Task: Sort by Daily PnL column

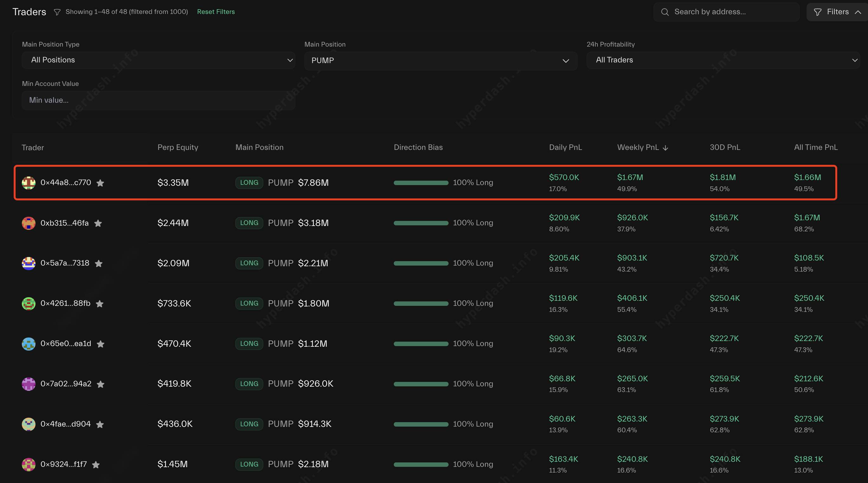Action: pos(565,147)
